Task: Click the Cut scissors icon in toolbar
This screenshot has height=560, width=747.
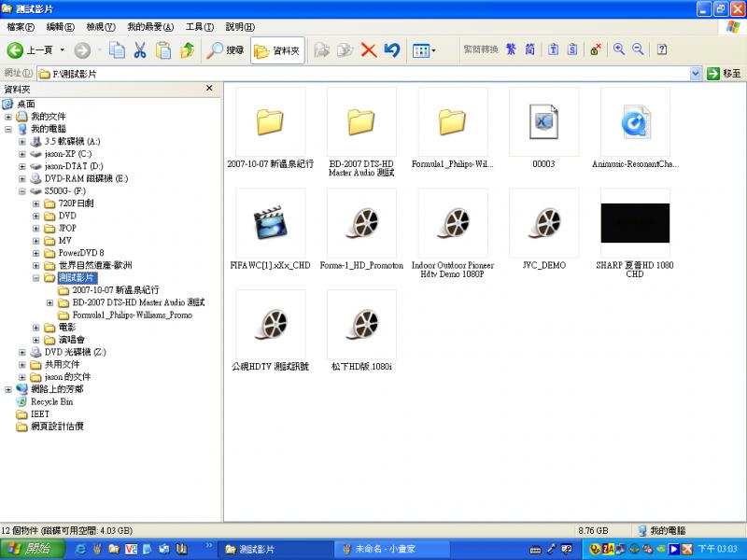Action: pyautogui.click(x=140, y=50)
